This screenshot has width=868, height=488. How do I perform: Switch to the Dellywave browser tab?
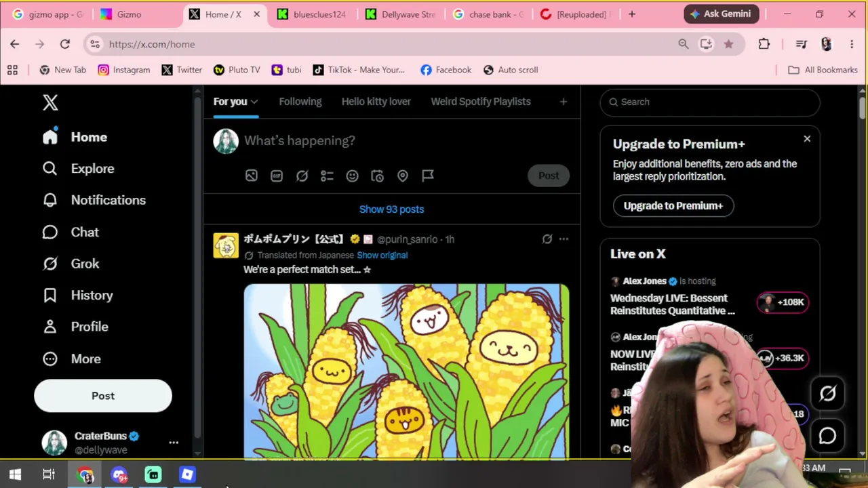point(400,14)
